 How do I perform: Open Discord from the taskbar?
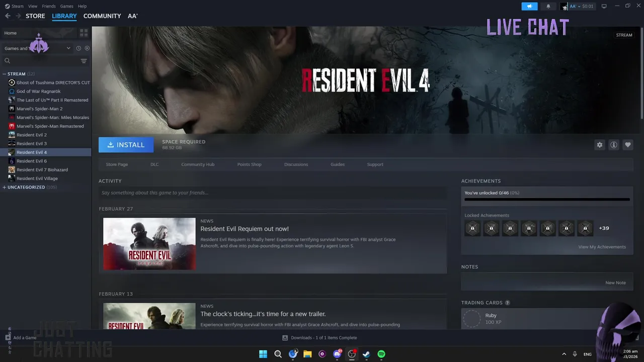pos(337,354)
